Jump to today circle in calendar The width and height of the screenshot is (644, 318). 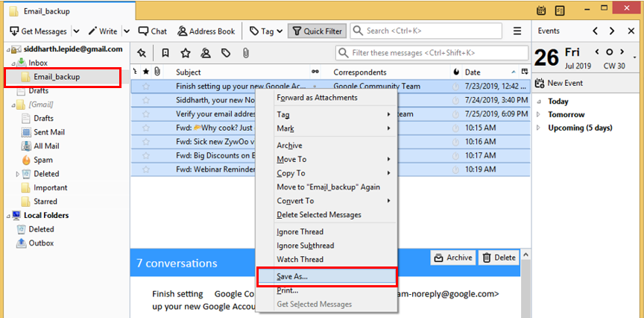tap(610, 52)
